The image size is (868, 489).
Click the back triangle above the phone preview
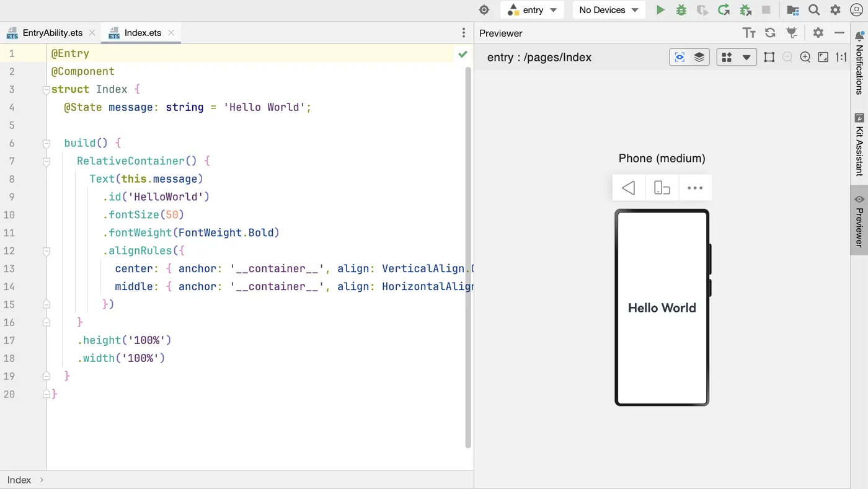tap(629, 188)
